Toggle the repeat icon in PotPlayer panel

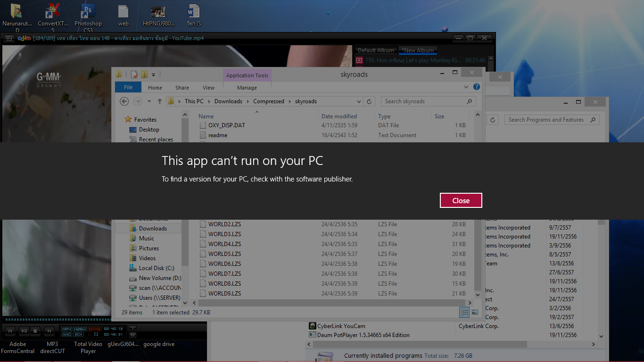pos(96,334)
